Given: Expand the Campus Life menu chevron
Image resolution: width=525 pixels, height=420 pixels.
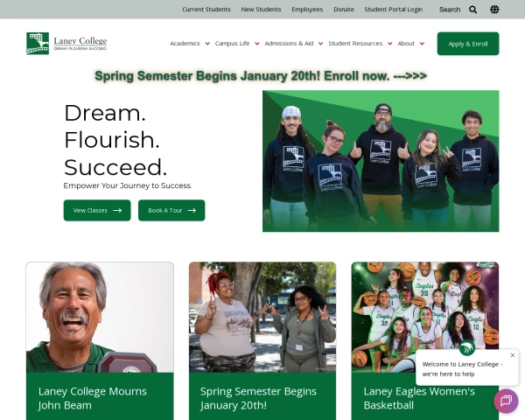Looking at the screenshot, I should pos(257,44).
